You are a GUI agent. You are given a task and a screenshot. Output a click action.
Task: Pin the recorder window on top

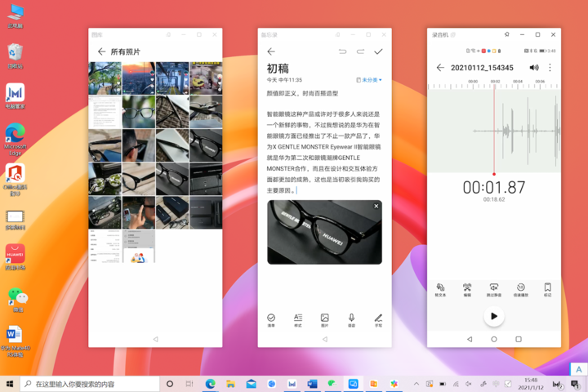click(506, 34)
